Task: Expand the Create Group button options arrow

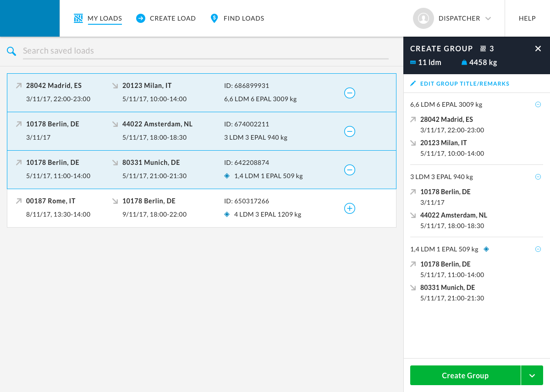Action: 532,376
